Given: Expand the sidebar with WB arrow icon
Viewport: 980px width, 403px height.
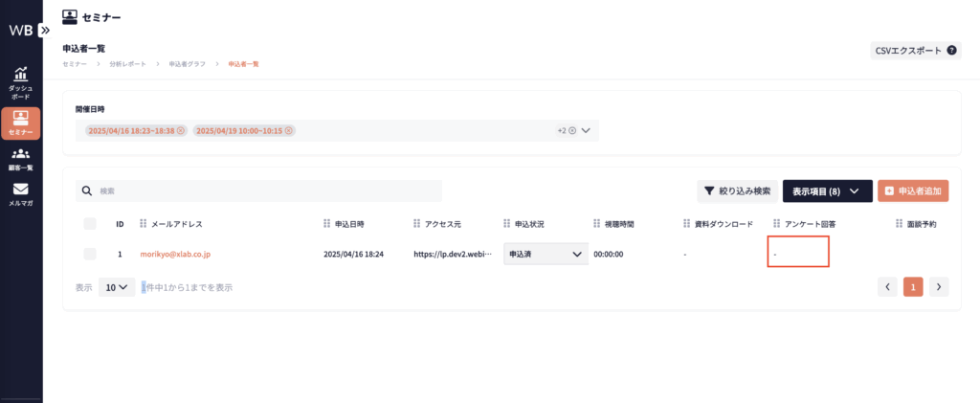Looking at the screenshot, I should click(x=44, y=30).
